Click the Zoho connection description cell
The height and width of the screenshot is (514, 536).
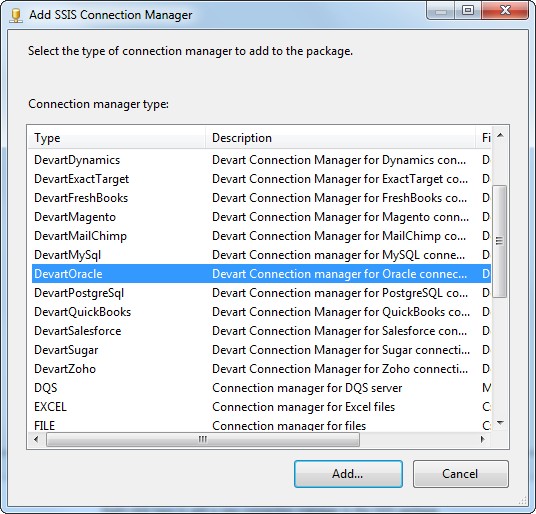(340, 369)
